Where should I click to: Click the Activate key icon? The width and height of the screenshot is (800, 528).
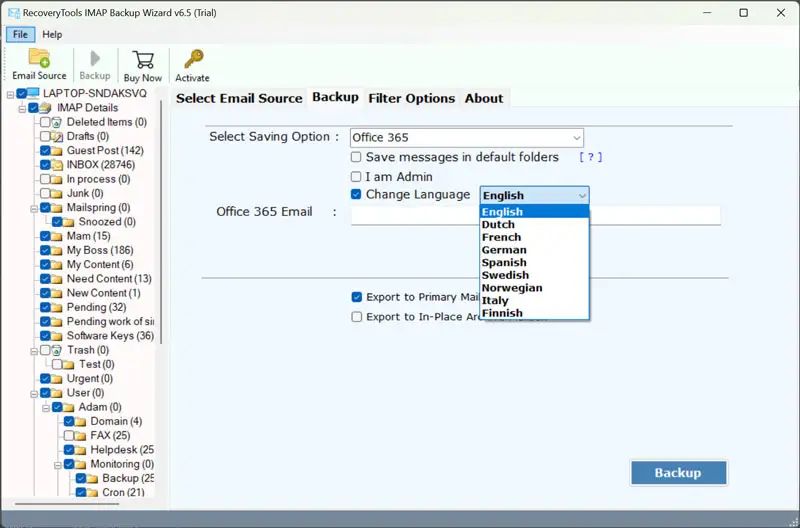point(192,59)
